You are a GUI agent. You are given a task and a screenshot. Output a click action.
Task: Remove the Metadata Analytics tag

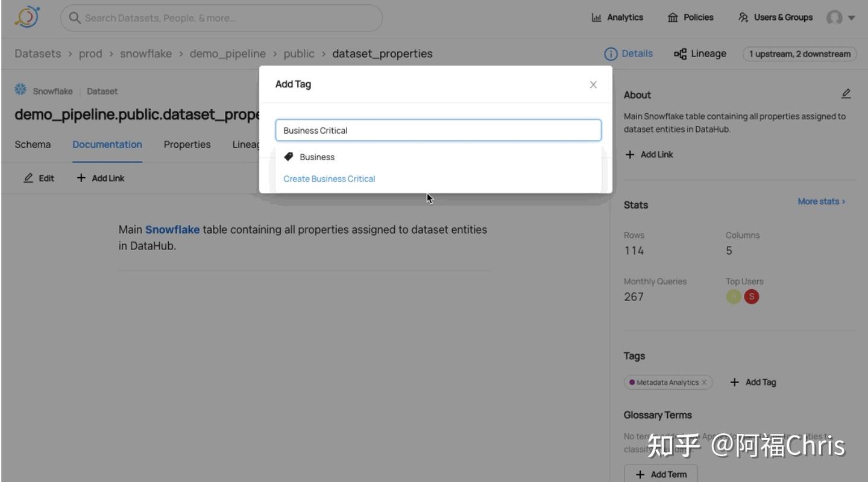704,383
